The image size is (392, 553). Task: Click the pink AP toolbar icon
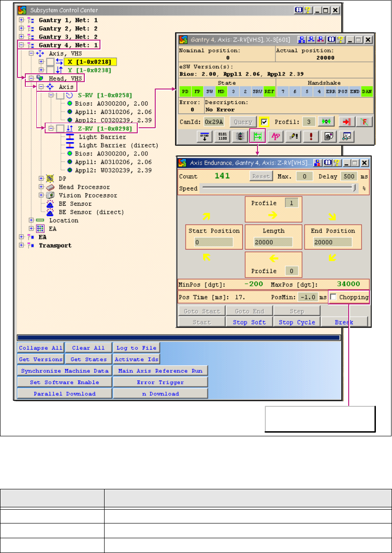click(275, 137)
